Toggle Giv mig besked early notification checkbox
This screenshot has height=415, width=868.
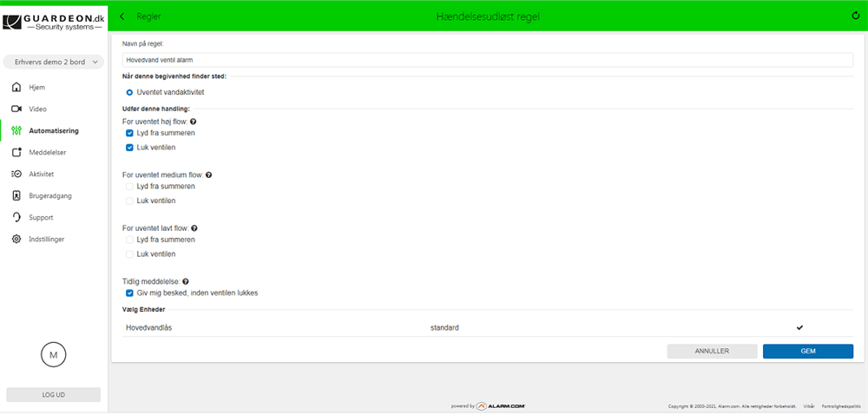[x=129, y=293]
